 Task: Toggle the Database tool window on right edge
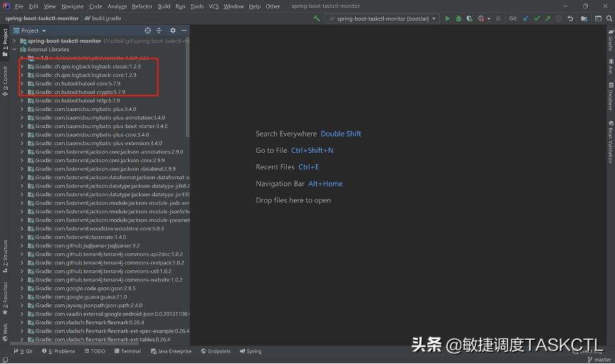coord(611,96)
